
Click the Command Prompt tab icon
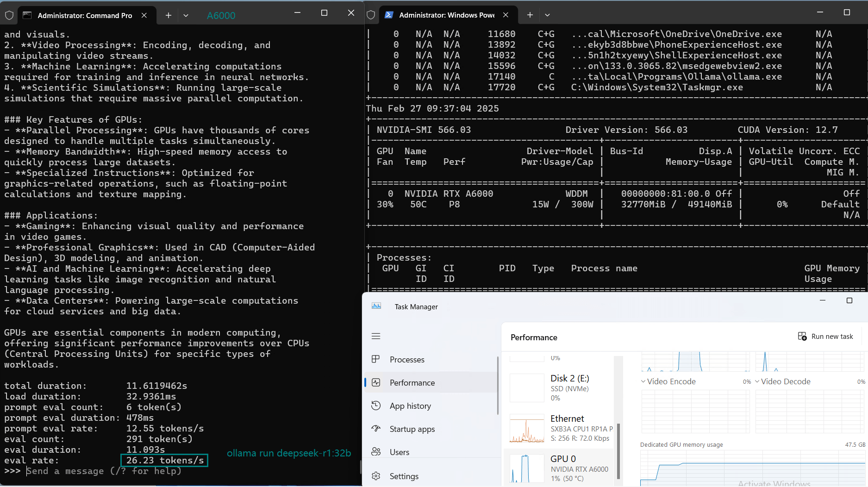point(27,15)
